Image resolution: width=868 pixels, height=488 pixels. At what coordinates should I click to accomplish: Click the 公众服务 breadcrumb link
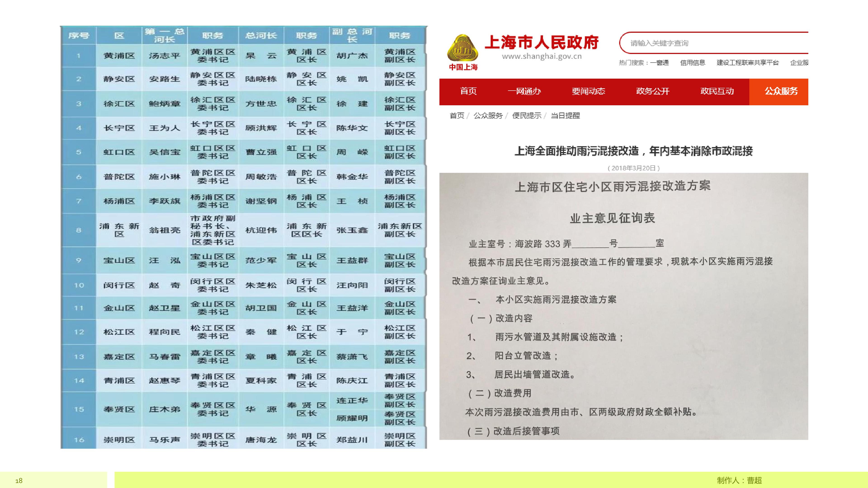488,115
